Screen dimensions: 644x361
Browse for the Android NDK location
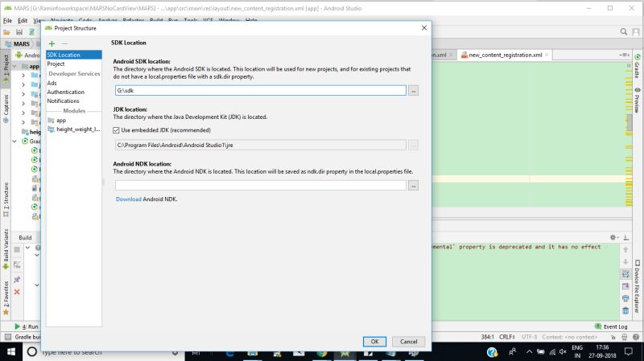tap(414, 186)
